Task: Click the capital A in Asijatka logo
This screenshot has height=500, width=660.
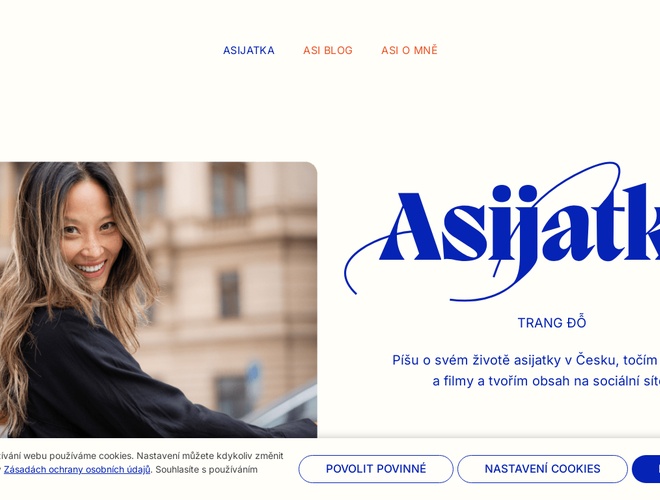Action: click(x=410, y=227)
